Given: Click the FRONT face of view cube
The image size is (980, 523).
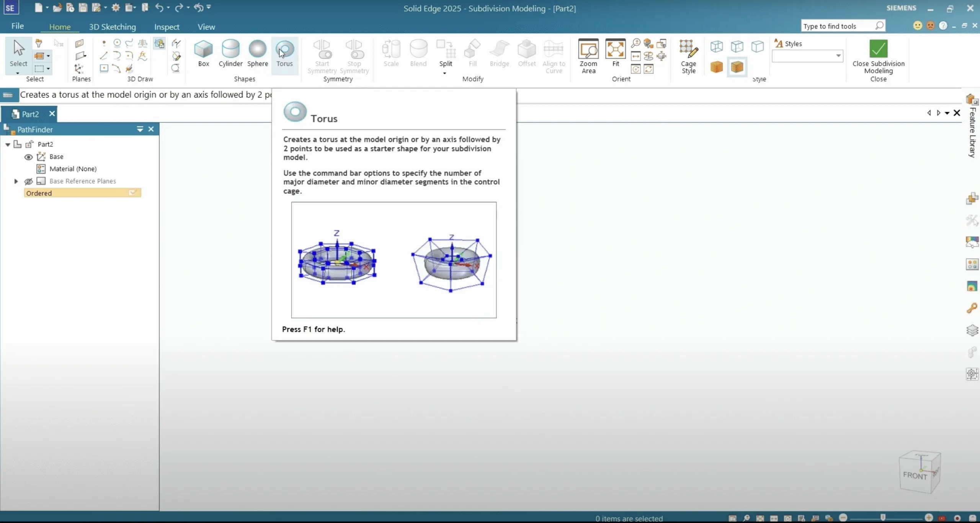Looking at the screenshot, I should tap(915, 476).
